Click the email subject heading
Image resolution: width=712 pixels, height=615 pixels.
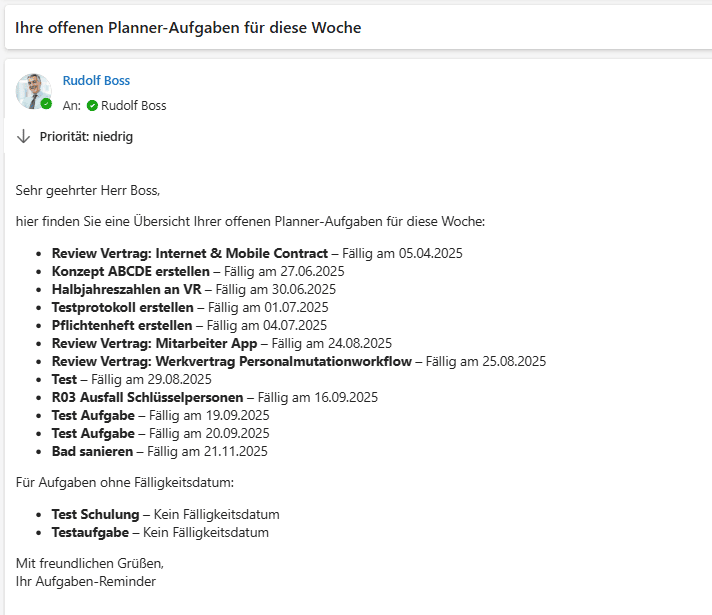tap(188, 28)
